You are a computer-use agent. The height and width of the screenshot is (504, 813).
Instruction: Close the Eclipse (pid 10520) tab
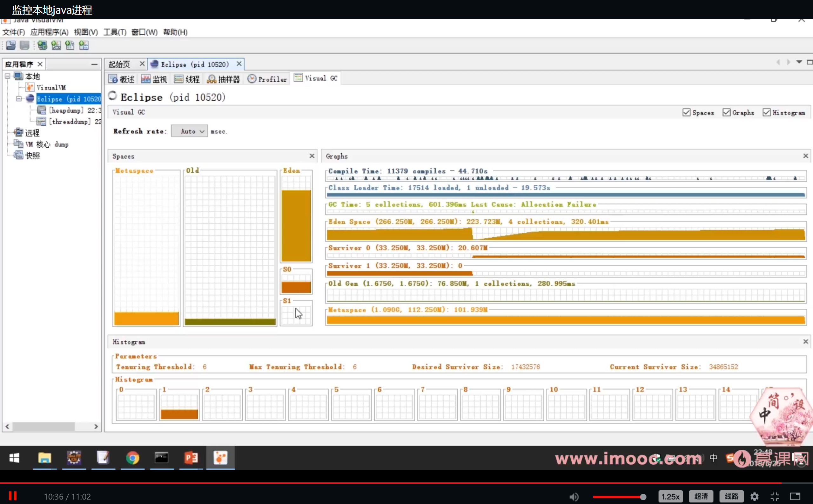(x=239, y=64)
